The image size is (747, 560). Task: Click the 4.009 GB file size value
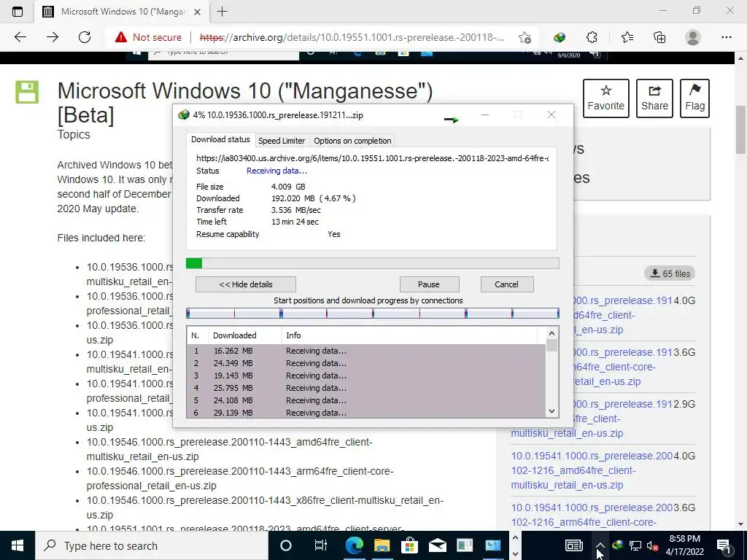288,187
